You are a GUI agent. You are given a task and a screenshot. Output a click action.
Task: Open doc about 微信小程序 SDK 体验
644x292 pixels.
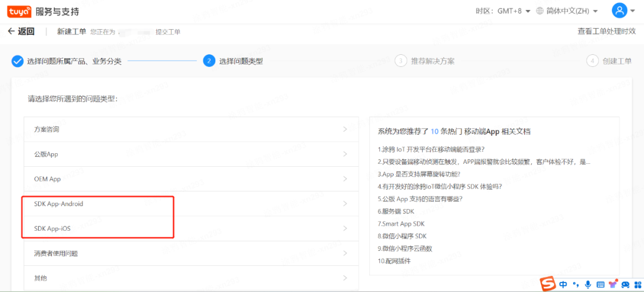tap(440, 186)
